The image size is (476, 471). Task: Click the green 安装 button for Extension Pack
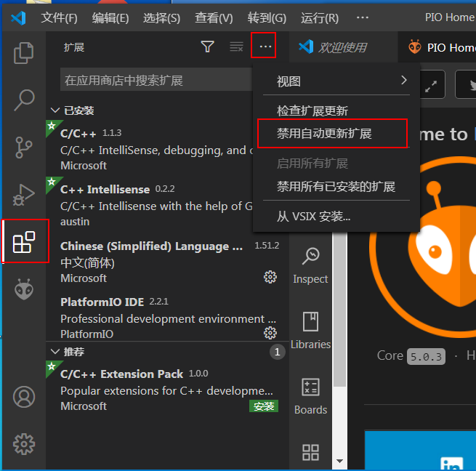pyautogui.click(x=264, y=406)
